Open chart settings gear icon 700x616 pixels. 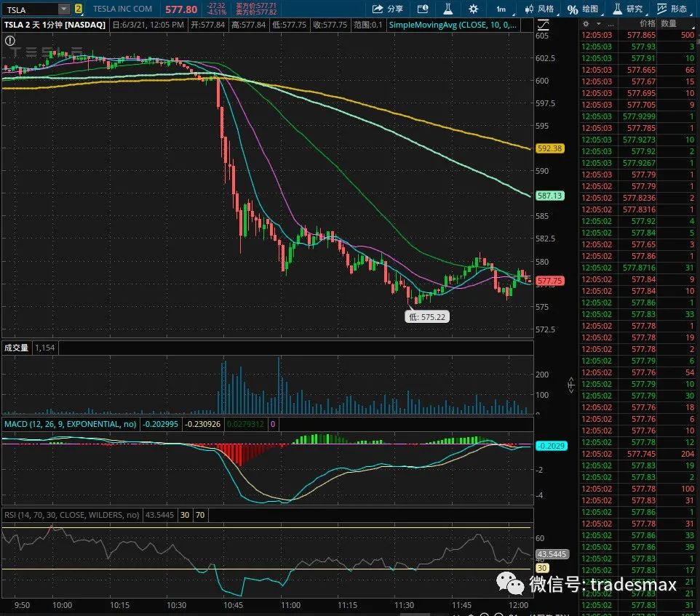(473, 9)
